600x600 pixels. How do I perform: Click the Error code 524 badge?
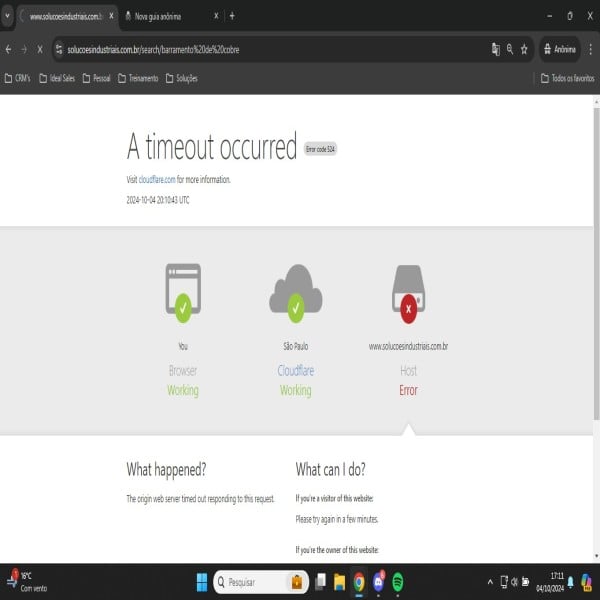click(x=320, y=149)
